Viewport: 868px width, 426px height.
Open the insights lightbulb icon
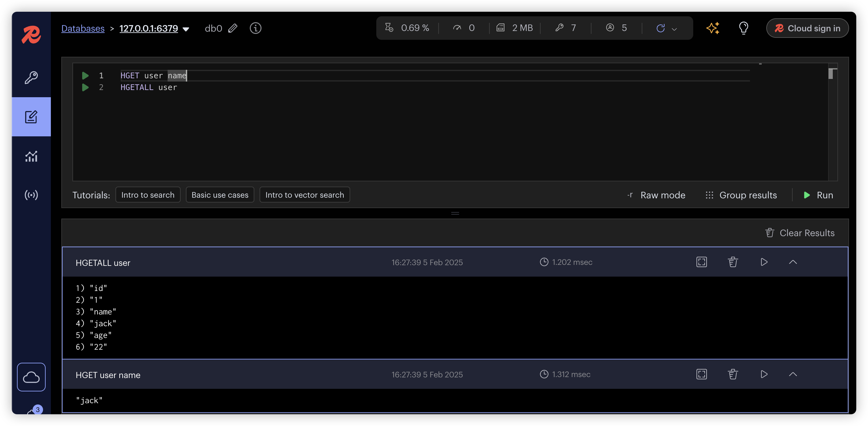[x=743, y=28]
